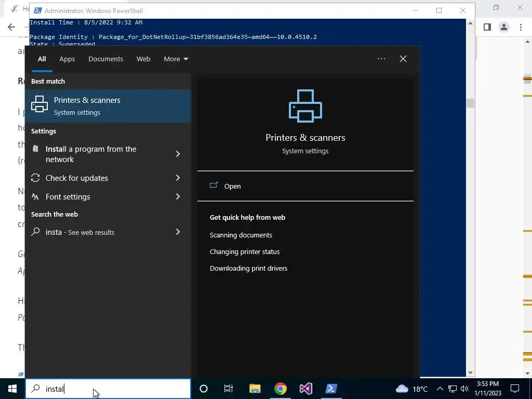Image resolution: width=532 pixels, height=399 pixels.
Task: Launch File Explorer from the taskbar
Action: coord(255,389)
